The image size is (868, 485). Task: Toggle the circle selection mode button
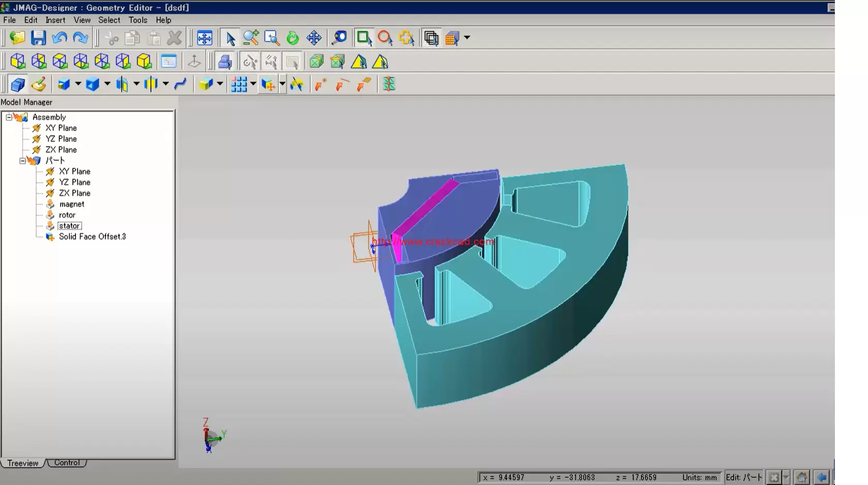pyautogui.click(x=385, y=38)
